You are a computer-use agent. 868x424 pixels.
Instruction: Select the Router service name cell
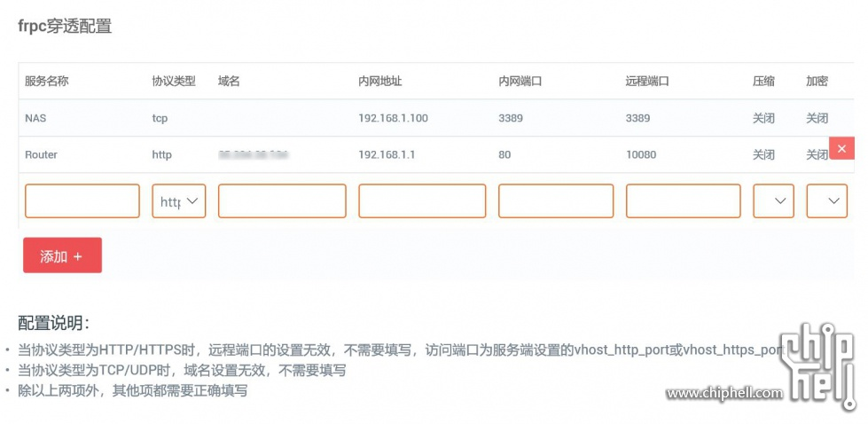point(41,154)
